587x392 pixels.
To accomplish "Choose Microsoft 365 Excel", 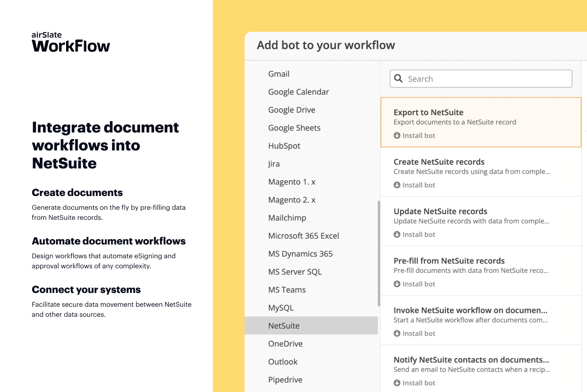I will coord(304,236).
